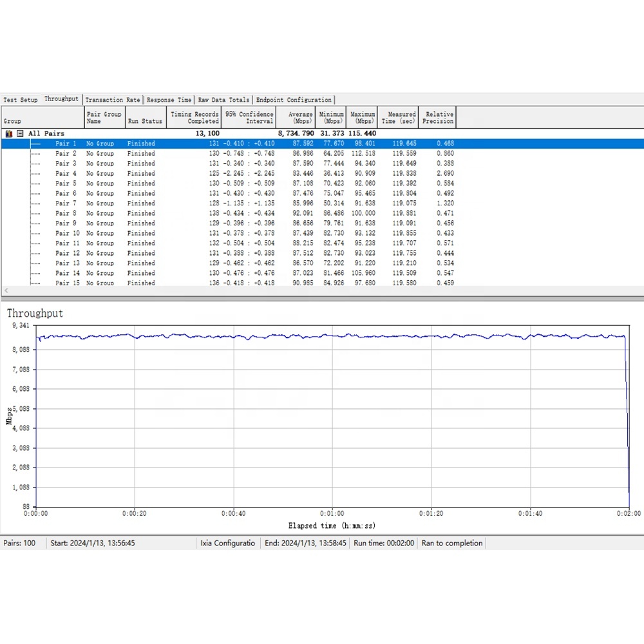Sort by Timing Records Completed header
The image size is (644, 644).
[x=194, y=117]
